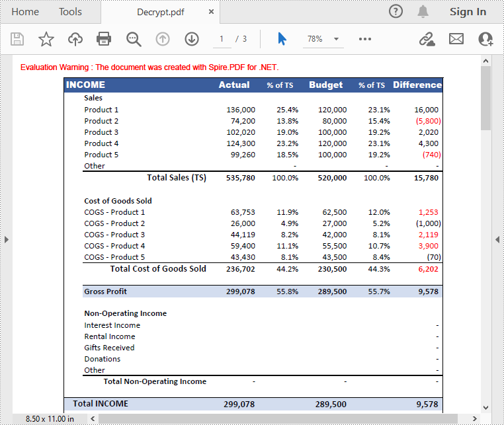Click the 59,400 actual value
Screen dimensions: 504x425
[243, 246]
